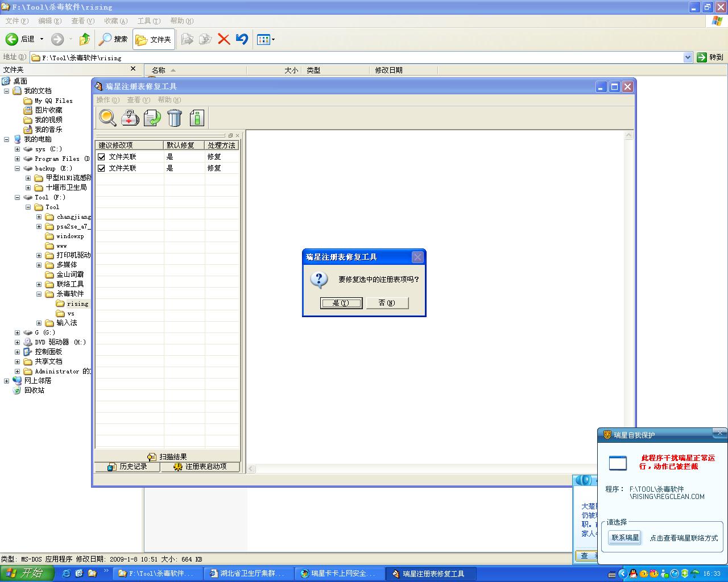Click the first-aid kit repair icon
The width and height of the screenshot is (728, 582).
click(130, 118)
